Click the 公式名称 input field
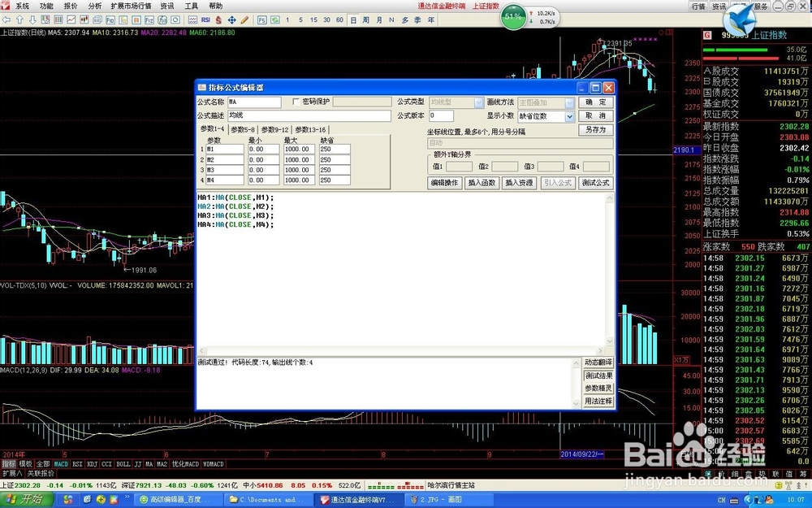Image resolution: width=812 pixels, height=508 pixels. click(254, 102)
